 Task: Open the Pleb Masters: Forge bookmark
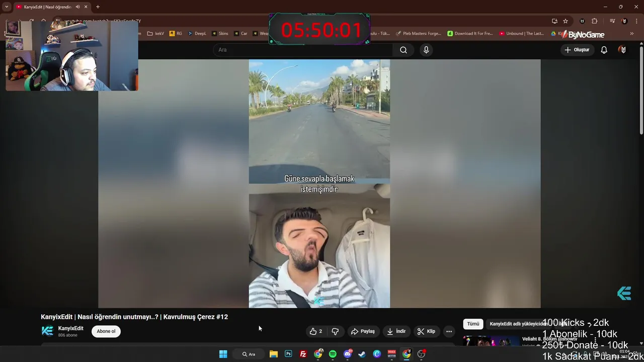[x=418, y=34]
